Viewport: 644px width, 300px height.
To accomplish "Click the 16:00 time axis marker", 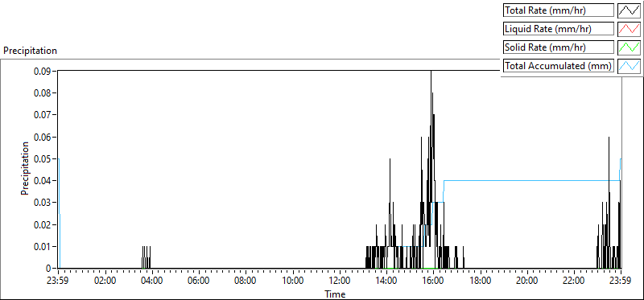I will [x=433, y=282].
